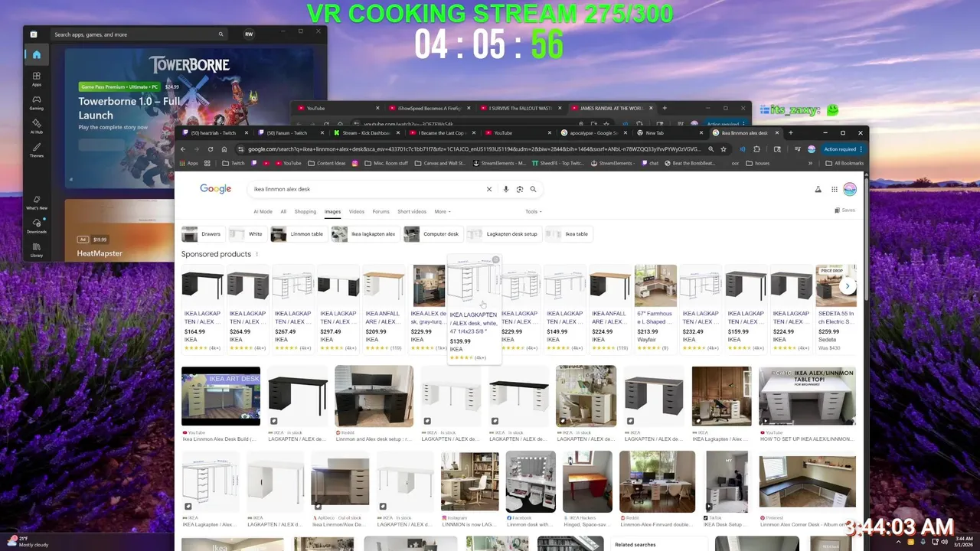Screen dimensions: 980x551
Task: Switch to AI Mode search tab
Action: [x=263, y=211]
